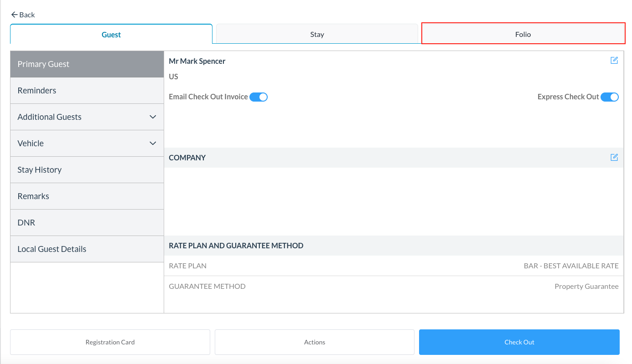The width and height of the screenshot is (632, 364).
Task: Click the edit icon in Company section
Action: pyautogui.click(x=614, y=157)
